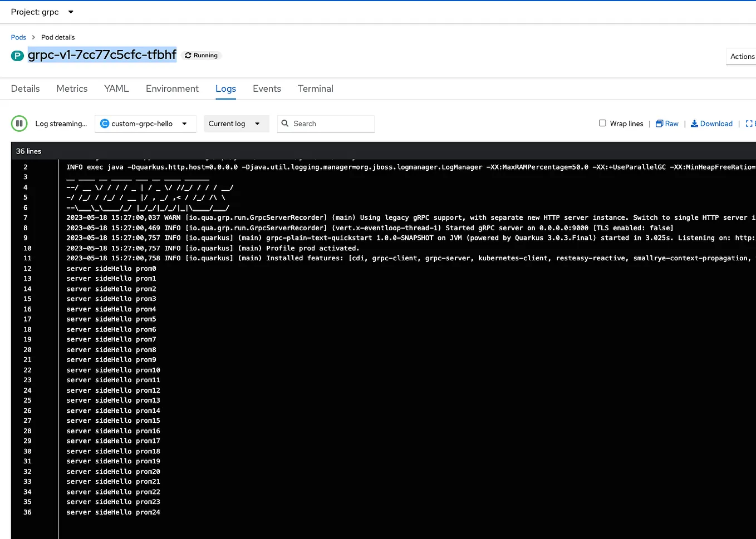Go back to the Pods list

[x=18, y=37]
